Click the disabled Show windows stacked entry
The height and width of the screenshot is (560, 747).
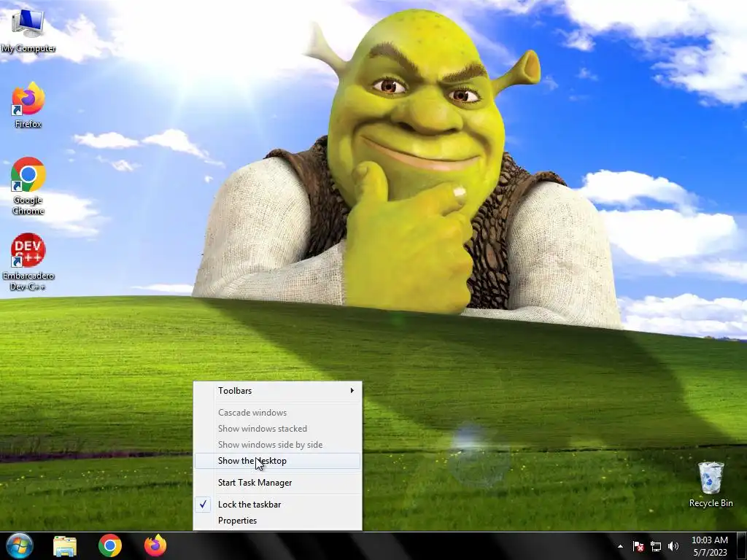[277, 429]
